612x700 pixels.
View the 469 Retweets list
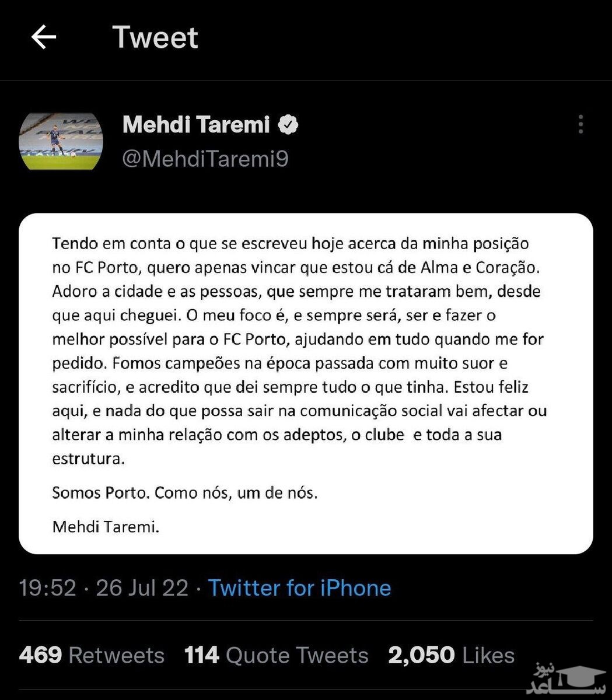(x=92, y=655)
